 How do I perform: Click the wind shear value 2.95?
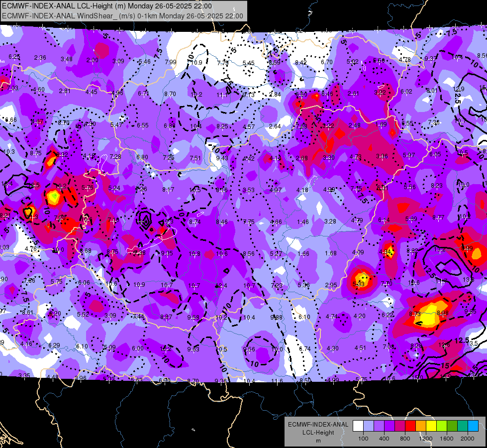tap(331, 285)
